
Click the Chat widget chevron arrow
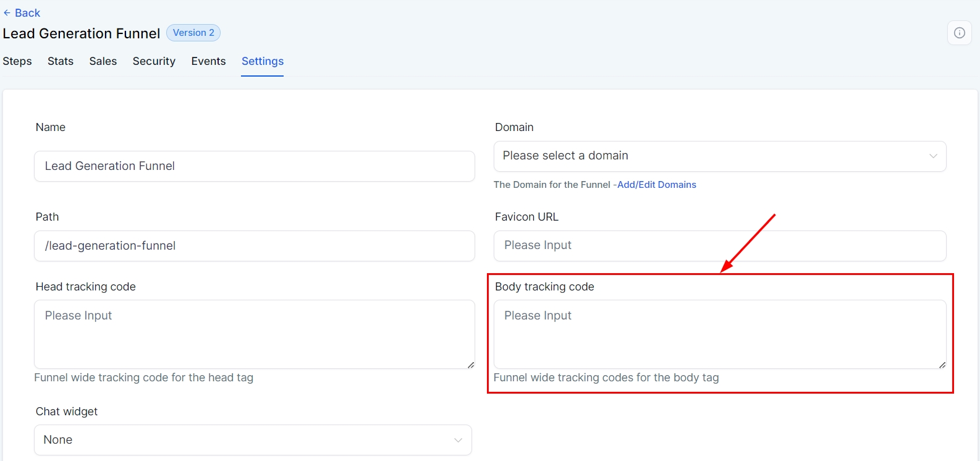[458, 440]
